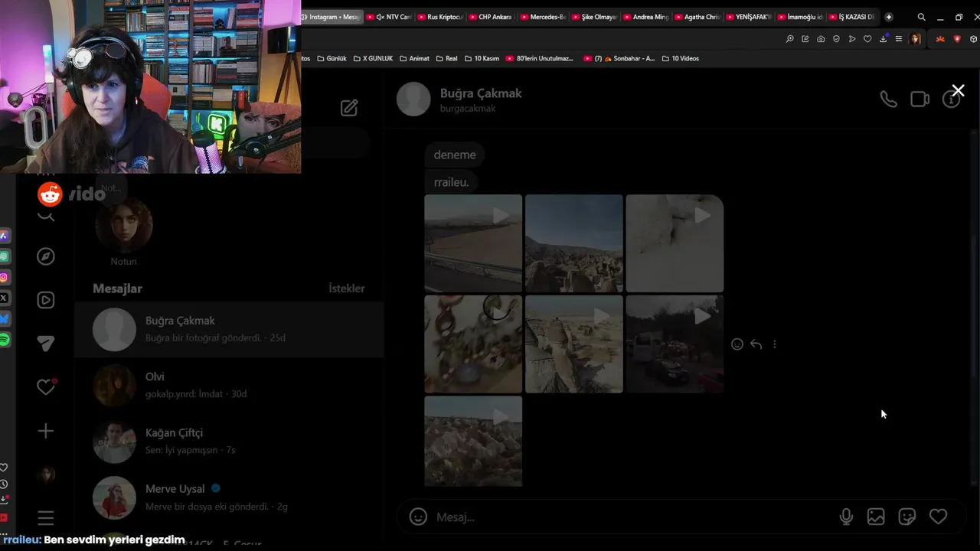Open the jewelry beads photo thumbnail
This screenshot has width=980, height=551.
(473, 344)
